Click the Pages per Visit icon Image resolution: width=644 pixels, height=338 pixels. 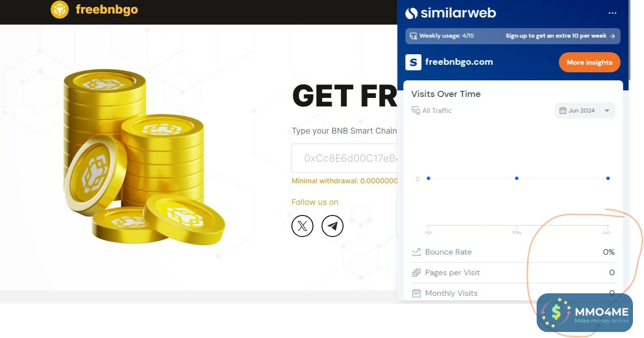click(x=416, y=273)
